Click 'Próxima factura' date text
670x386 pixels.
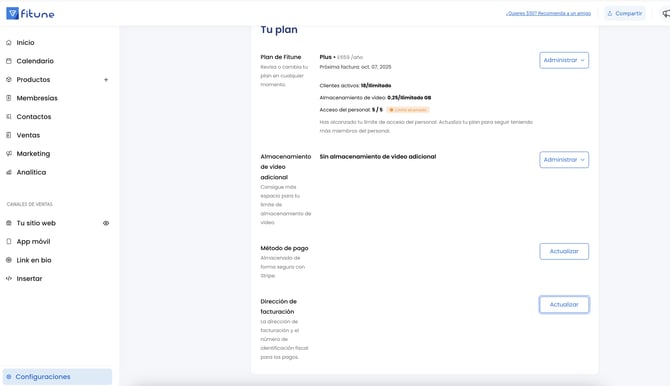pyautogui.click(x=356, y=67)
